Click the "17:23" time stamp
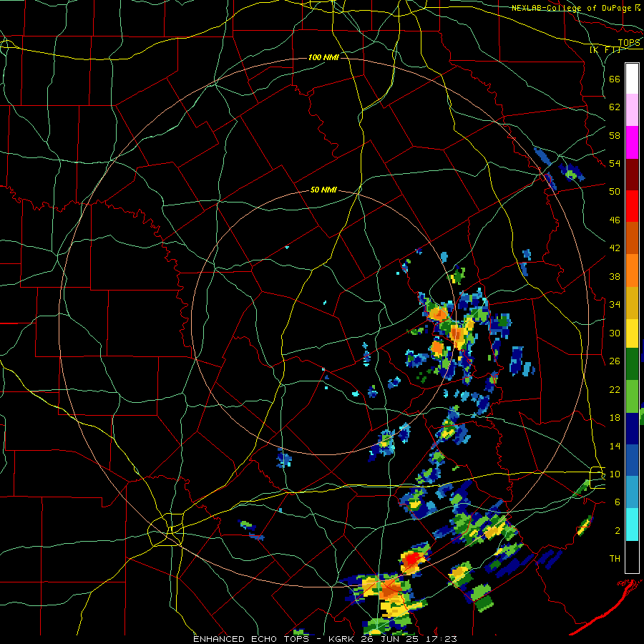The image size is (644, 644). point(443,639)
